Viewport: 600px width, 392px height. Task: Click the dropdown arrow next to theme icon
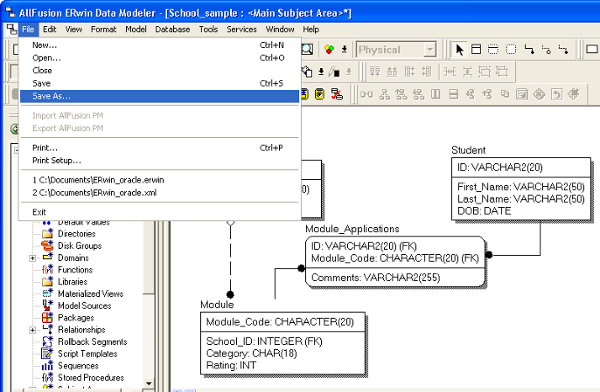coord(344,49)
